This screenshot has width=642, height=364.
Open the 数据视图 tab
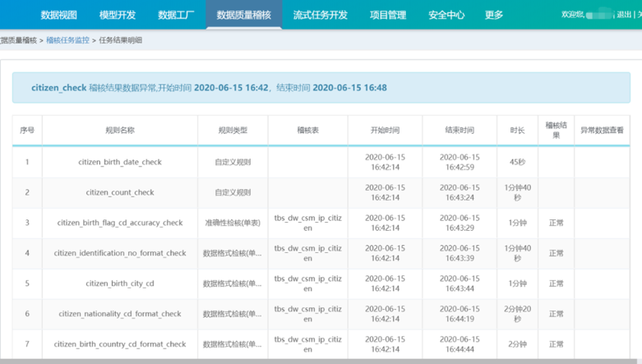pos(59,15)
